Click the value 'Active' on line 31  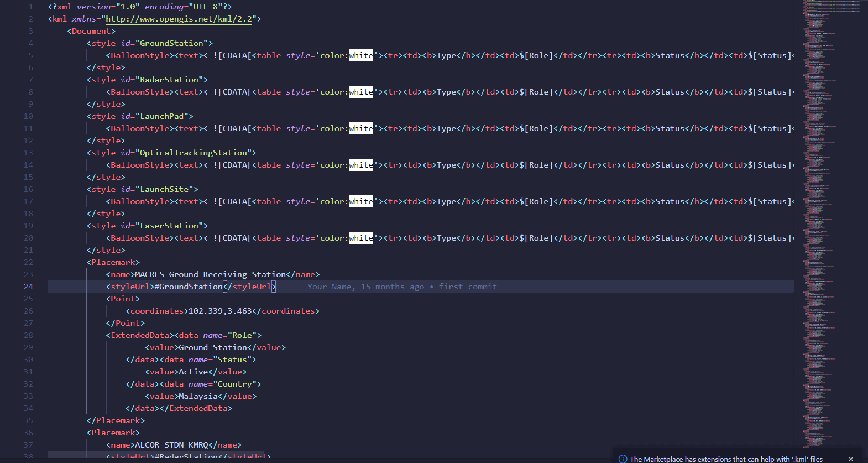coord(194,372)
